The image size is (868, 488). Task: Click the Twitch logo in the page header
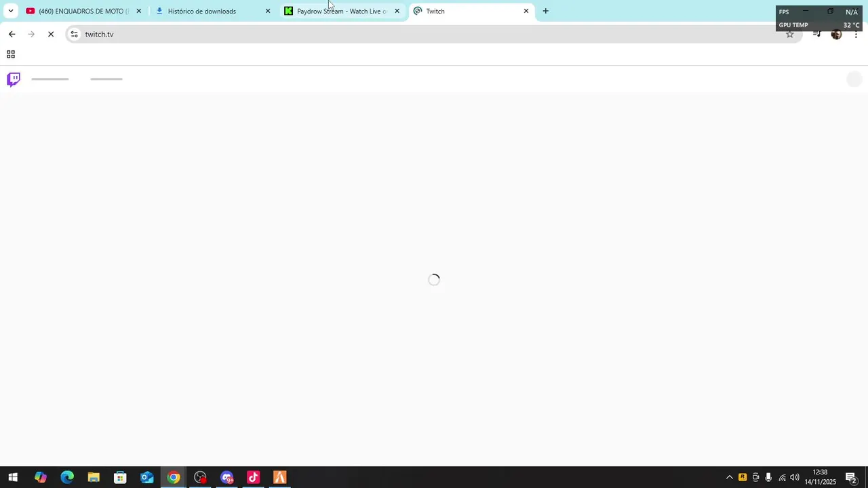(14, 79)
